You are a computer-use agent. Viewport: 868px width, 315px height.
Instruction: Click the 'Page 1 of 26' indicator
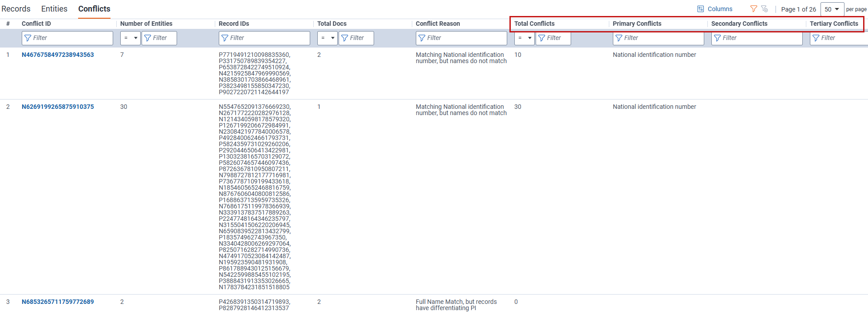799,9
